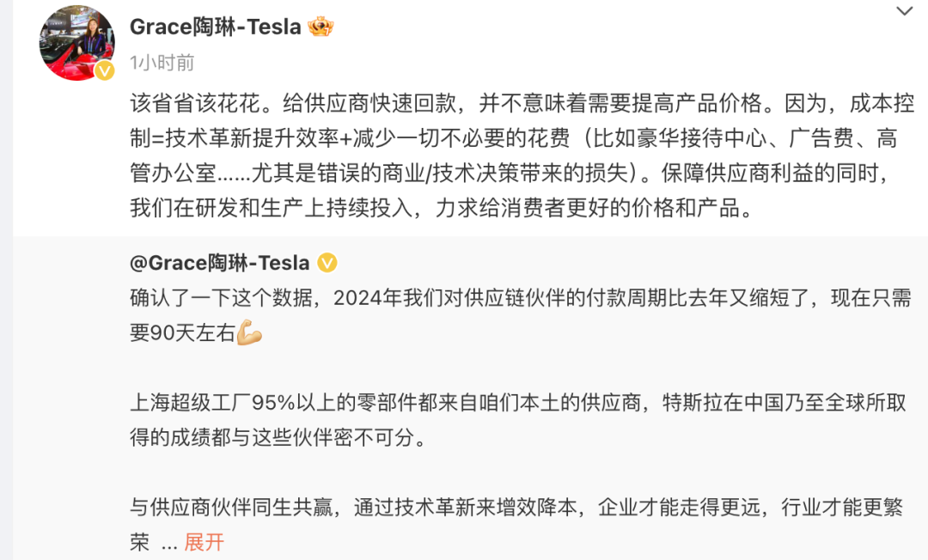Click the repost text "要90天左右"
This screenshot has width=928, height=560.
pos(183,332)
